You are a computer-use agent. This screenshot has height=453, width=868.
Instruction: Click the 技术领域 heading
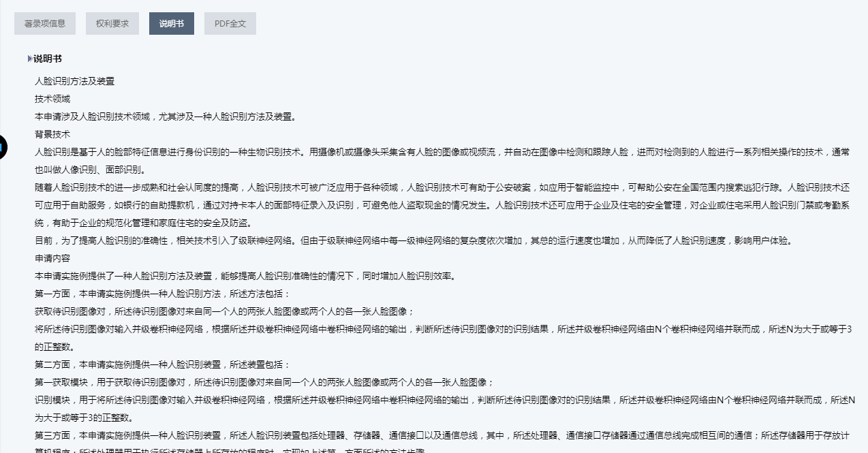coord(52,99)
